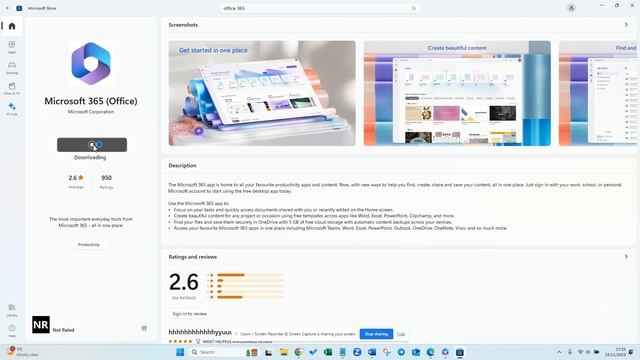This screenshot has height=360, width=640.
Task: Click the NR age rating badge
Action: click(x=41, y=324)
